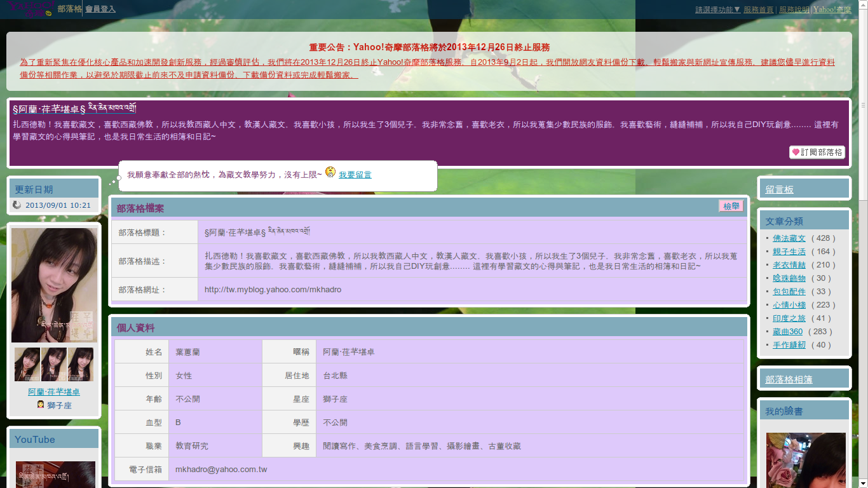Click the YouTube video thumbnail
This screenshot has width=868, height=488.
click(55, 475)
